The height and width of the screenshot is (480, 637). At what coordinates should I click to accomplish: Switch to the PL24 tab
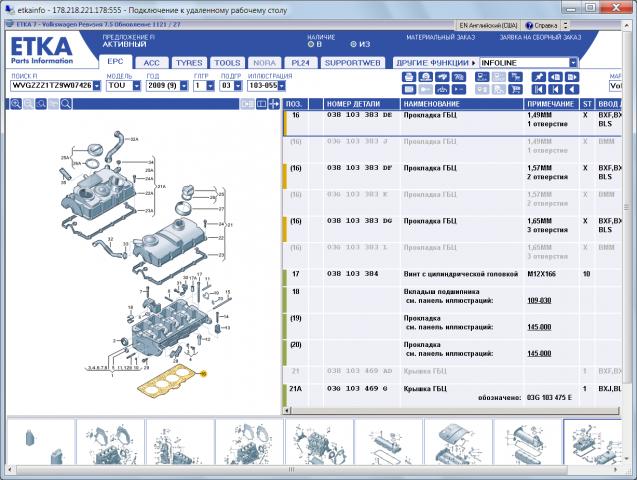[x=301, y=63]
